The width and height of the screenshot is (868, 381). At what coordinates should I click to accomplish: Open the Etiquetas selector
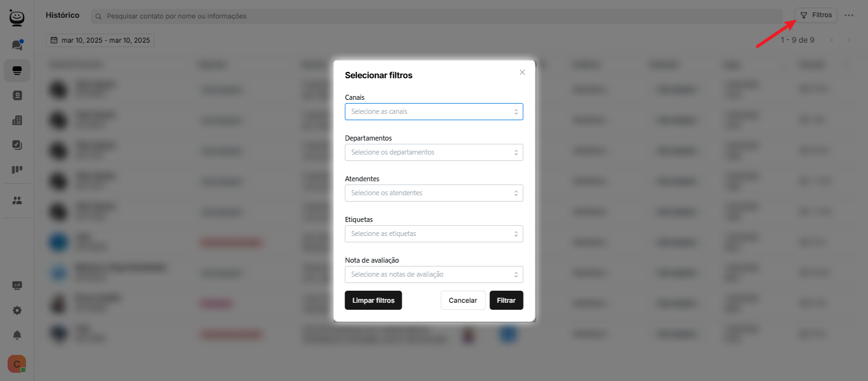[x=433, y=234]
